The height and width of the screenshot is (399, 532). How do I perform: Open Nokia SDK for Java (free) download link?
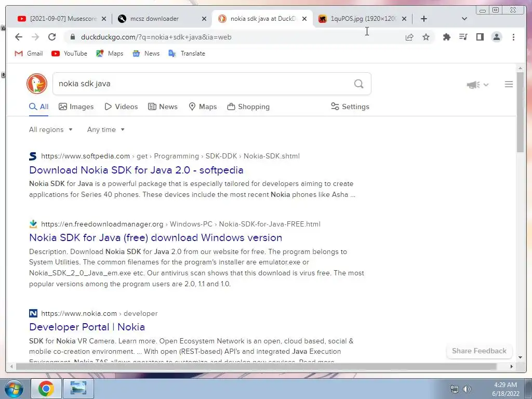click(155, 237)
